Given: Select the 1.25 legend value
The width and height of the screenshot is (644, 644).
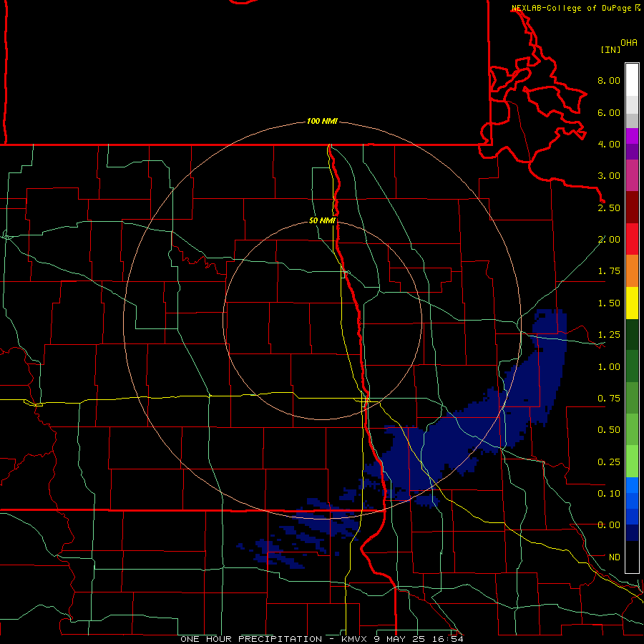Looking at the screenshot, I should pos(609,335).
